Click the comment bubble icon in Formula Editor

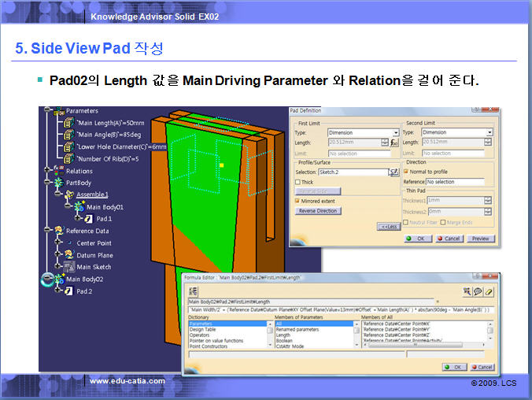[478, 291]
